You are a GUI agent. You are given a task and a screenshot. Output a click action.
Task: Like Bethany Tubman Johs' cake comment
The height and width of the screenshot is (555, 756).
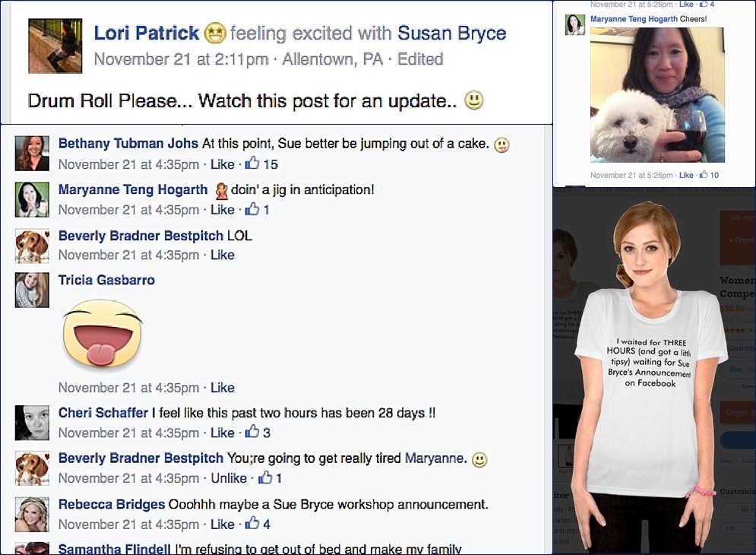pyautogui.click(x=223, y=164)
